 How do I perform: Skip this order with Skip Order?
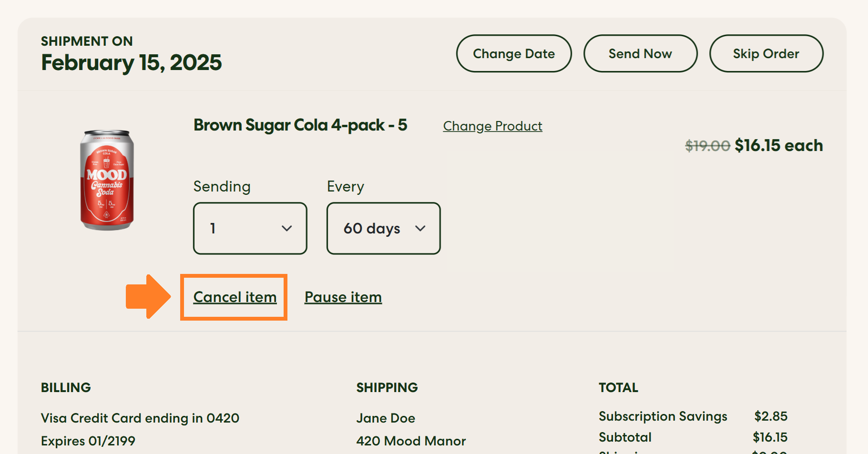click(x=766, y=54)
